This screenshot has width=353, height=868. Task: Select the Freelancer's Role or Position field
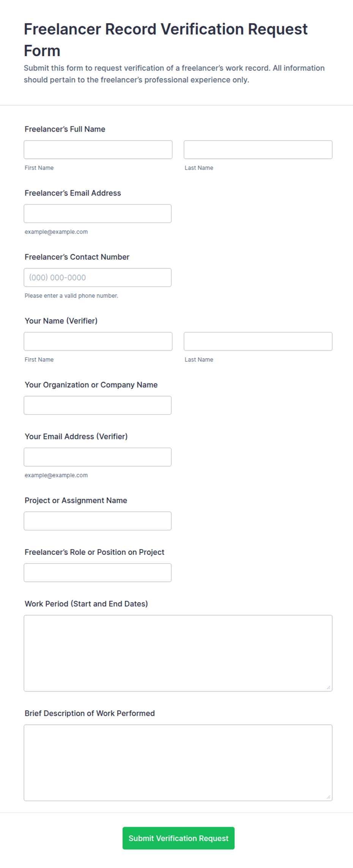(98, 573)
